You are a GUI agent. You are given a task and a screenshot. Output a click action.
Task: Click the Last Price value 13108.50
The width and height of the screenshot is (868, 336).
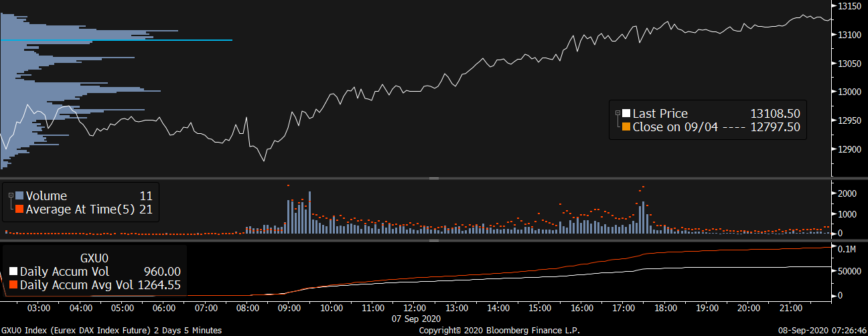click(774, 114)
